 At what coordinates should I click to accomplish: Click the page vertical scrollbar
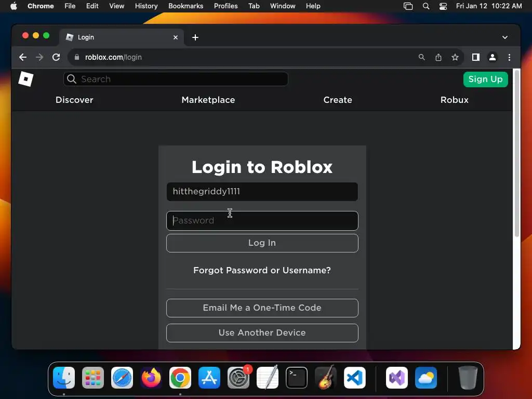pyautogui.click(x=517, y=153)
